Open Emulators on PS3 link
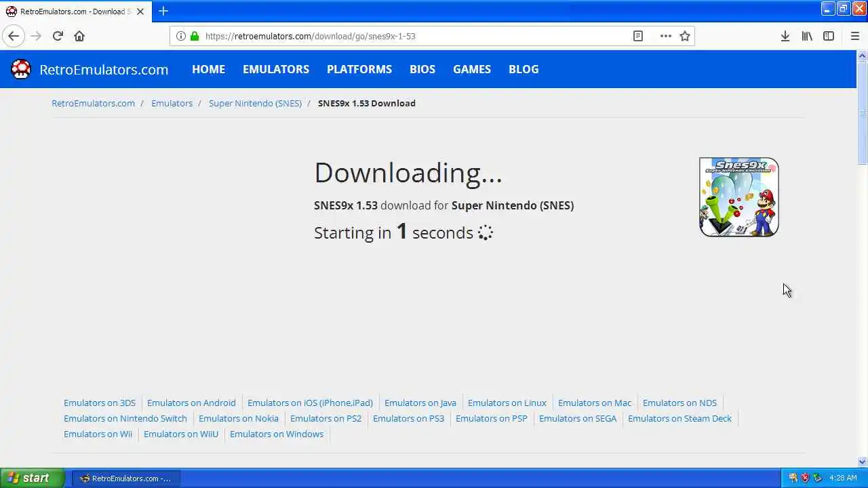This screenshot has height=488, width=868. [x=408, y=418]
